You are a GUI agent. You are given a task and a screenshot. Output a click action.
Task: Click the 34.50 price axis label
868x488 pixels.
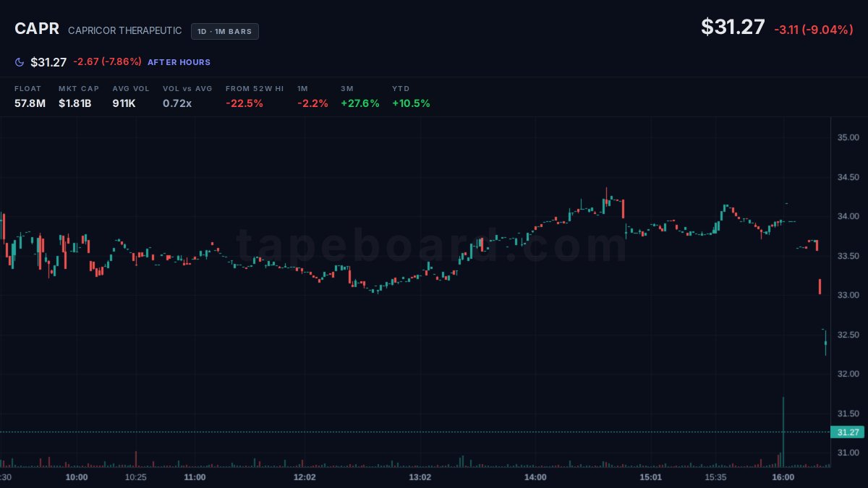(848, 177)
